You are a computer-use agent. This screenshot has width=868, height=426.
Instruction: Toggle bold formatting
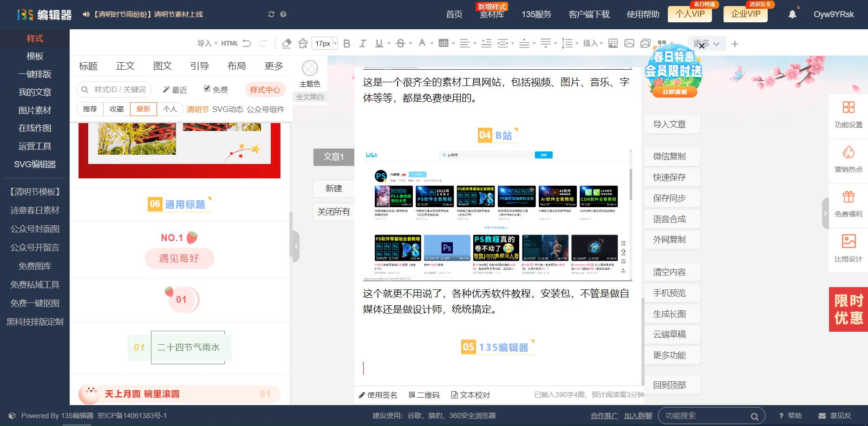coord(346,43)
